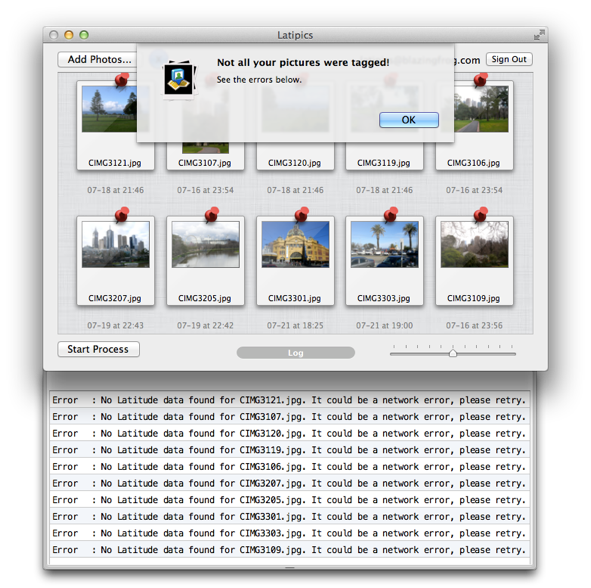Select the CIMG3301.jpg yellow station thumbnail
The height and width of the screenshot is (588, 591).
(x=296, y=245)
